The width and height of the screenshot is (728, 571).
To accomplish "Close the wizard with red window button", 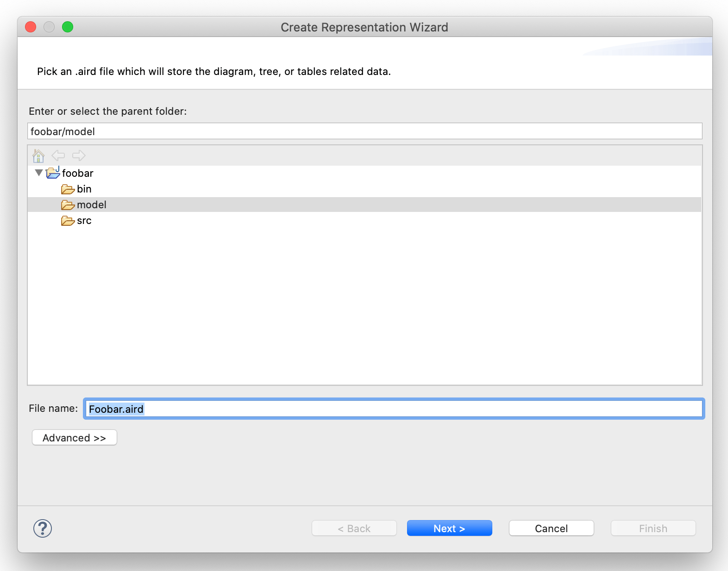I will (x=31, y=27).
